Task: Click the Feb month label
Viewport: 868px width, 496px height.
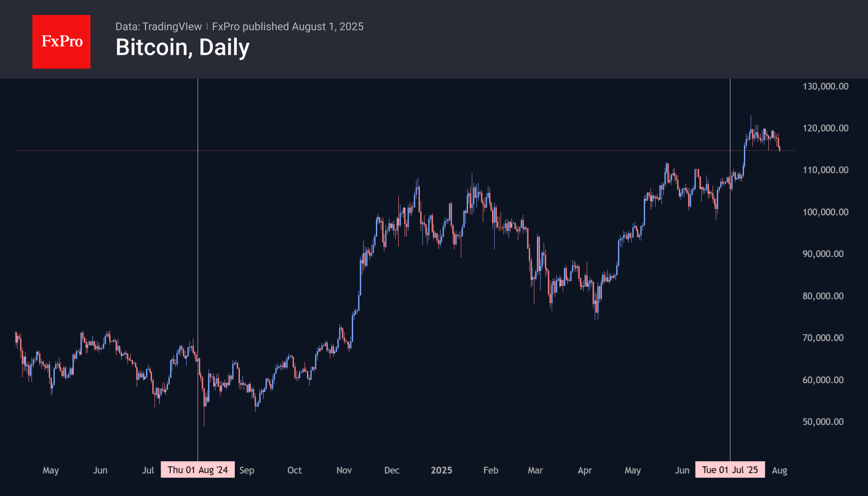Action: click(490, 470)
